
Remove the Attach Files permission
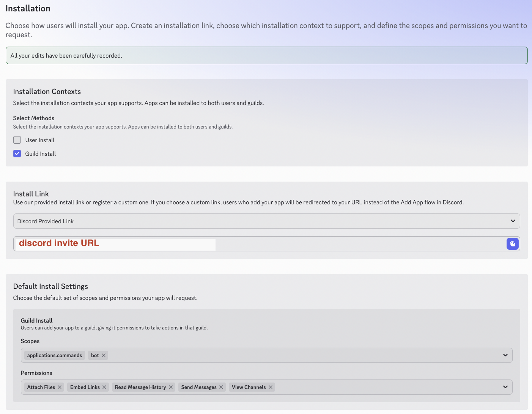tap(60, 387)
